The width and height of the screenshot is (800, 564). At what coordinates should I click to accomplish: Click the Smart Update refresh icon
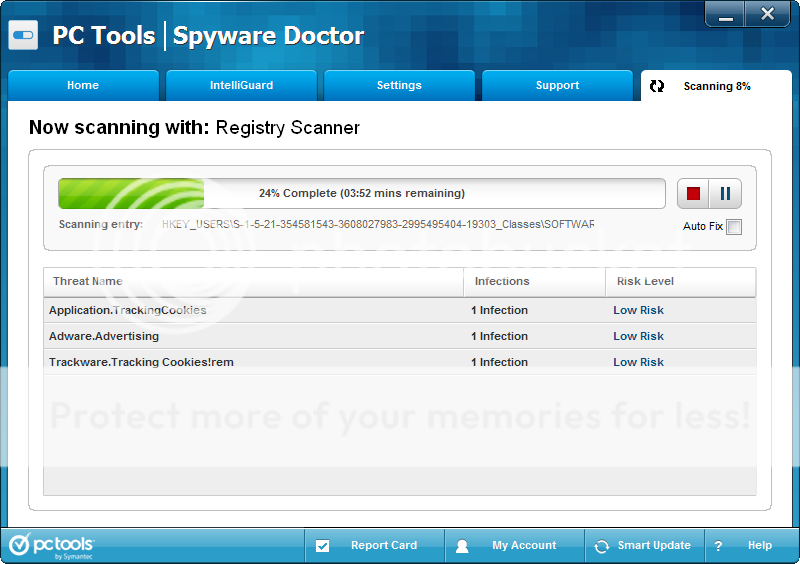coord(601,546)
